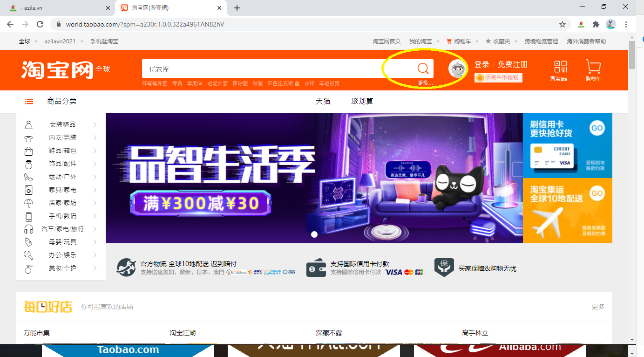
Task: Expand the 美妆/个护 category chevron
Action: click(95, 268)
